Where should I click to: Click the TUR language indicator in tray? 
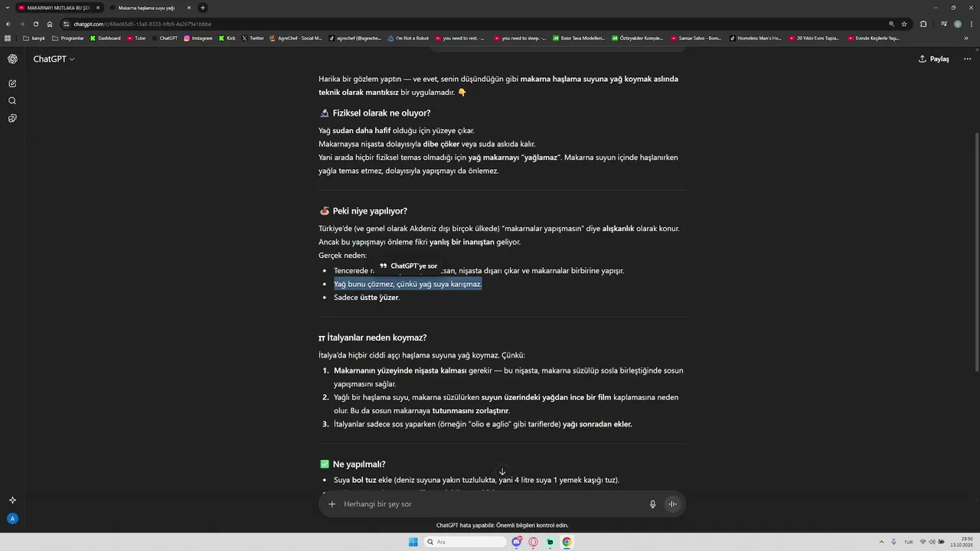(909, 542)
